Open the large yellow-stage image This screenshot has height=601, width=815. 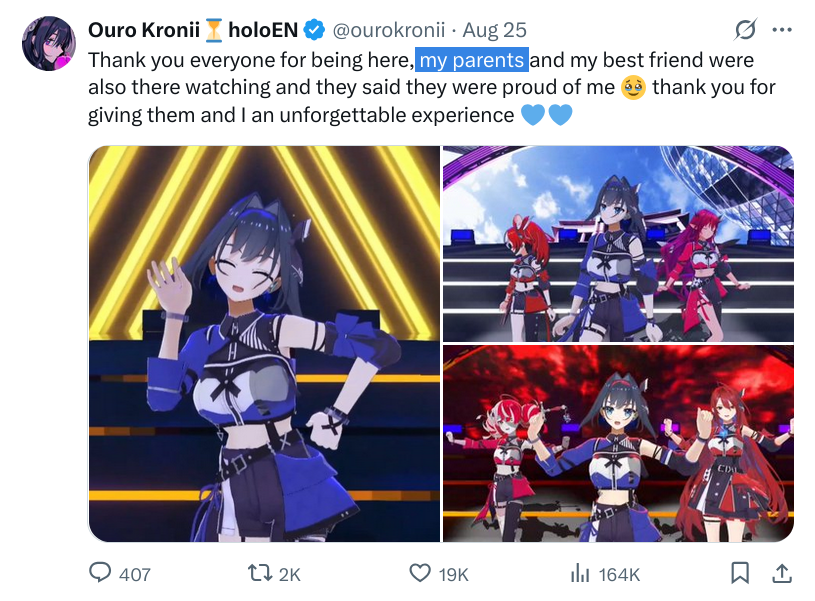point(265,344)
